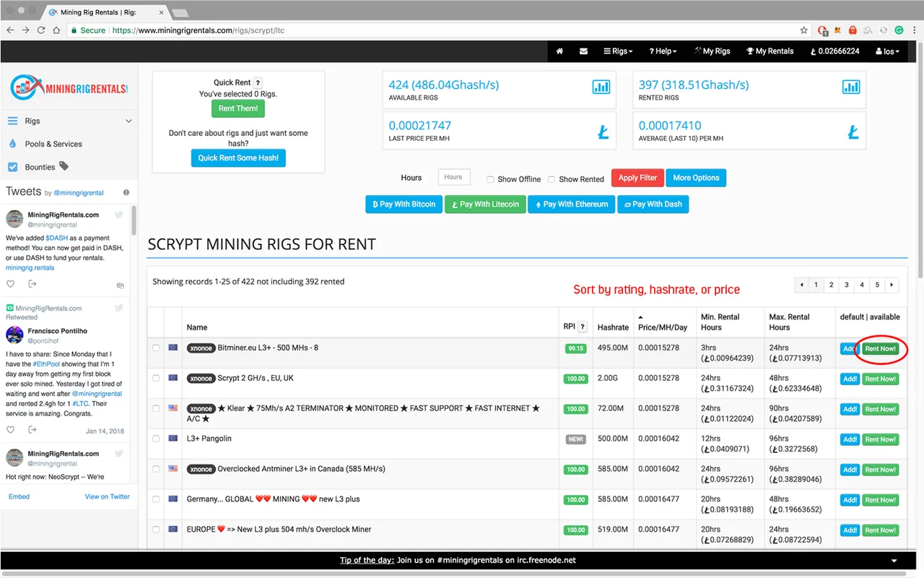The width and height of the screenshot is (924, 578).
Task: Open the Home icon in top navbar
Action: 559,51
